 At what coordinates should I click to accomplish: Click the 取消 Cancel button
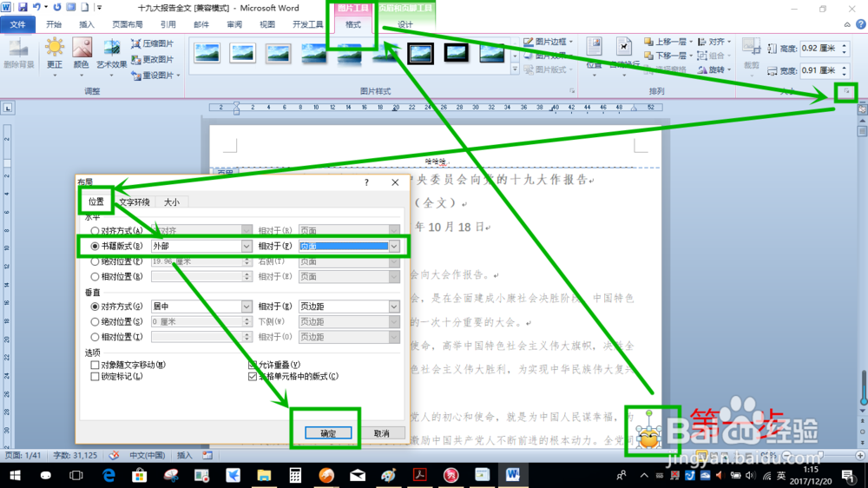pyautogui.click(x=381, y=433)
